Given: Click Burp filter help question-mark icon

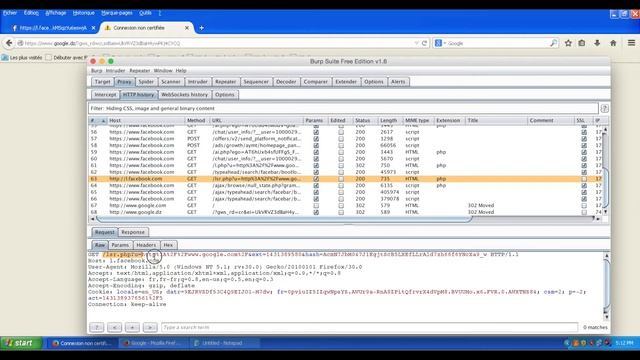Looking at the screenshot, I should 604,109.
